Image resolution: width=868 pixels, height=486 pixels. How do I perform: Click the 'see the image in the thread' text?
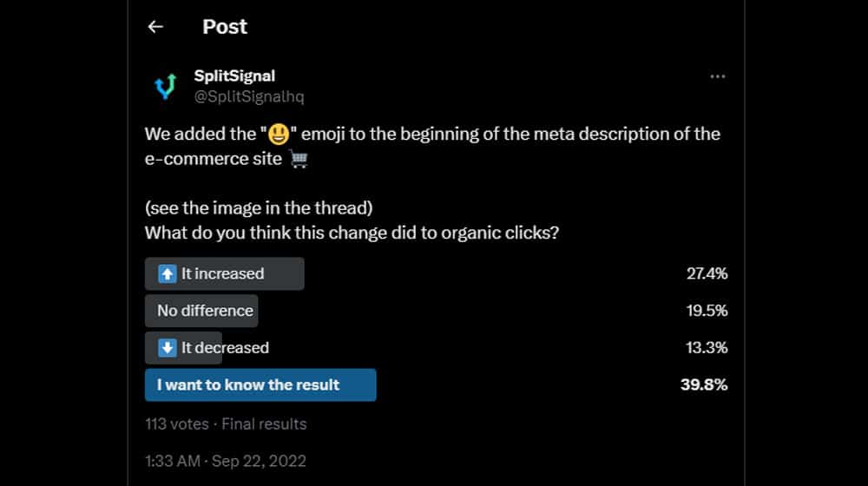click(x=259, y=208)
